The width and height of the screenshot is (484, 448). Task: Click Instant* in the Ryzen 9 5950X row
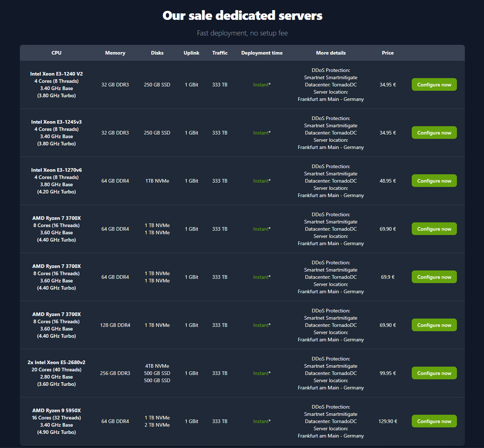click(x=262, y=421)
